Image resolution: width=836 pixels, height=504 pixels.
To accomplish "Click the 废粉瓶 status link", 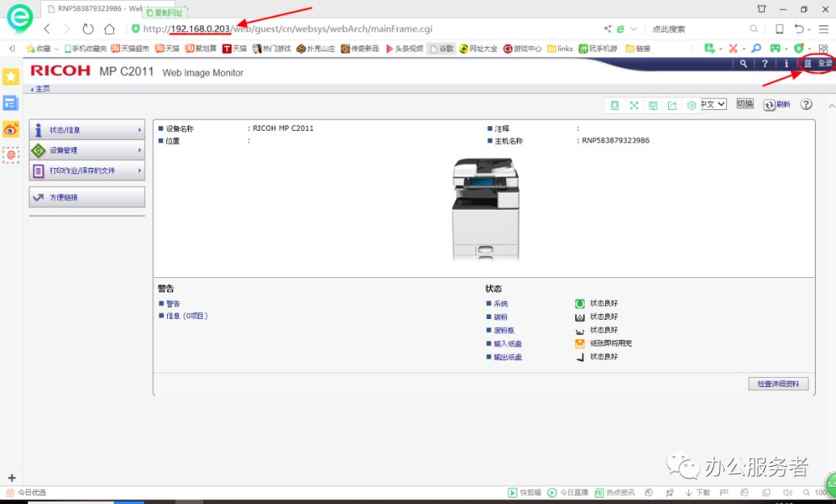I will point(504,331).
